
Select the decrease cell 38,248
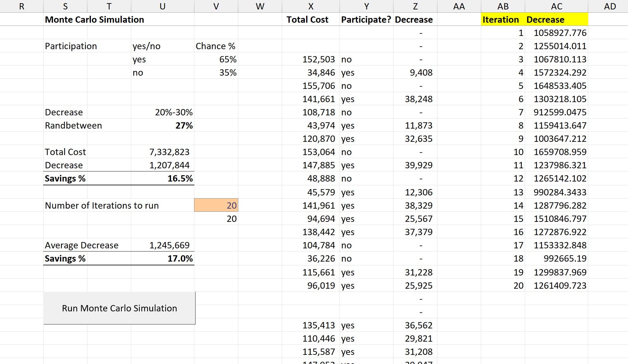(x=415, y=99)
